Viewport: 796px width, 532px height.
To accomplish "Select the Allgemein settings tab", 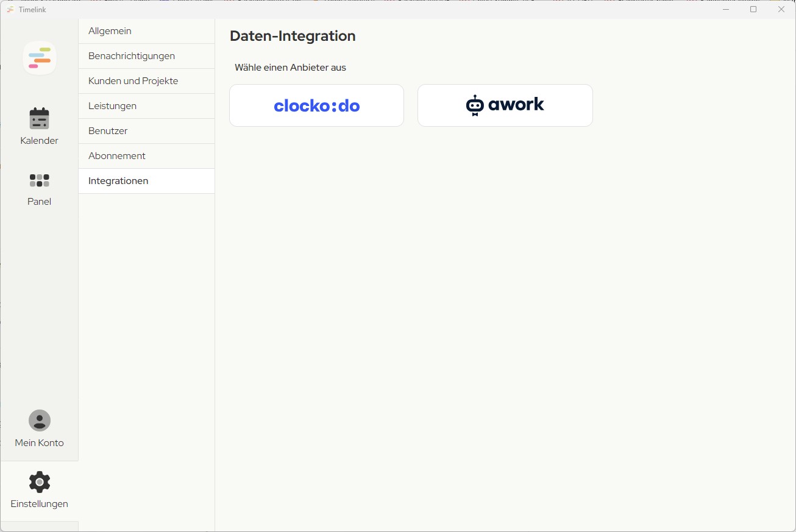I will click(146, 31).
